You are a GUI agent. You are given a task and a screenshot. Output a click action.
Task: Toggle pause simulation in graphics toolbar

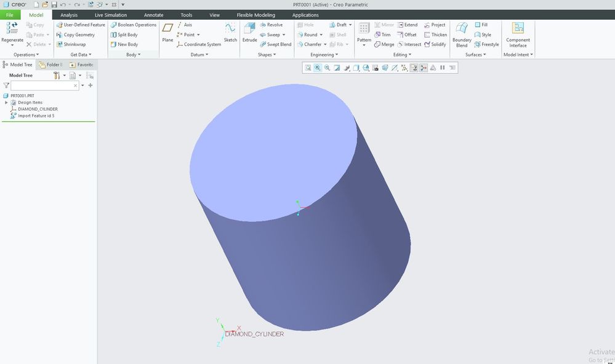[443, 68]
